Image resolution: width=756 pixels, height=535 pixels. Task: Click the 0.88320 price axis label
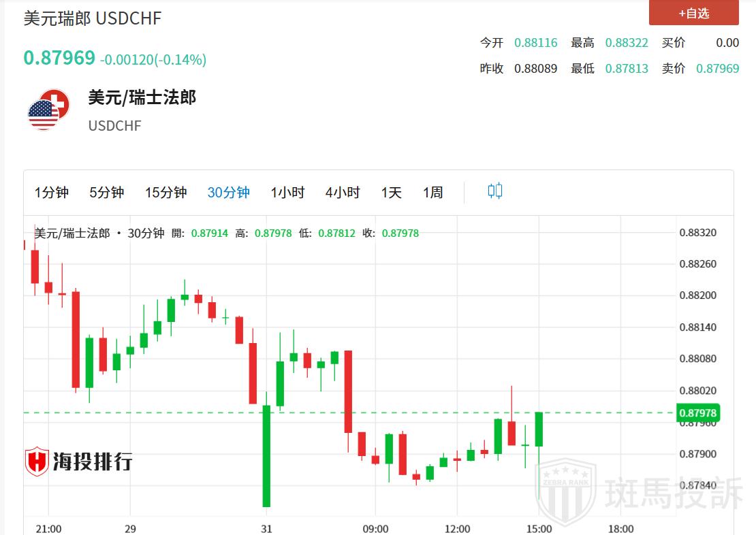point(697,233)
